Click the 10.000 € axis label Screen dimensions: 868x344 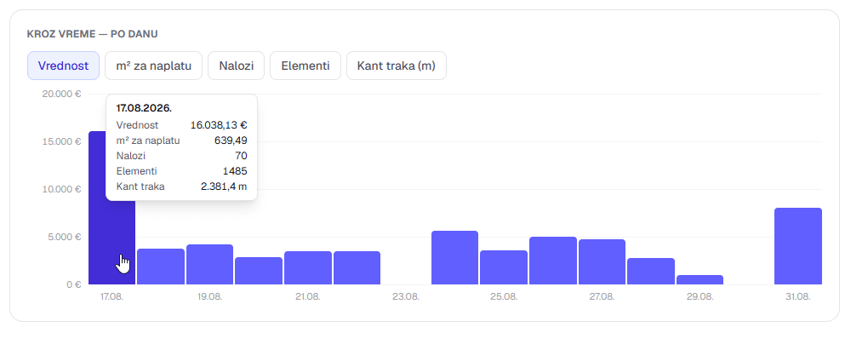click(61, 189)
